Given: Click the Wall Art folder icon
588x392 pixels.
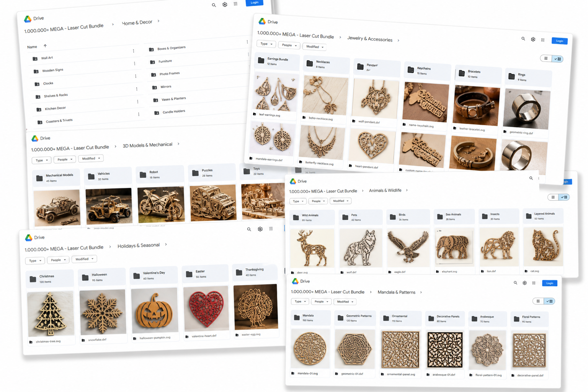Looking at the screenshot, I should click(x=35, y=59).
